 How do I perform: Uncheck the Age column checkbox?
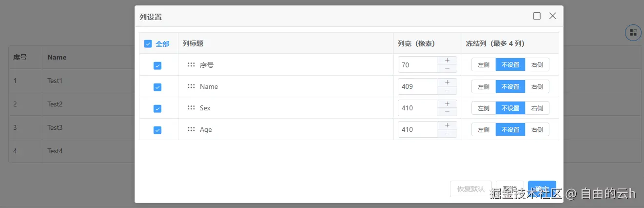click(x=157, y=130)
